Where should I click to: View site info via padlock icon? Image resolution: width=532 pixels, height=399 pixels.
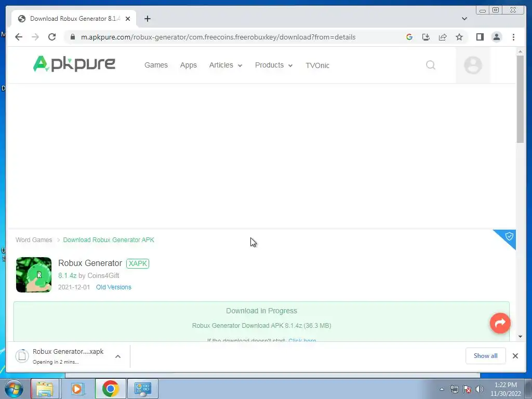click(73, 37)
